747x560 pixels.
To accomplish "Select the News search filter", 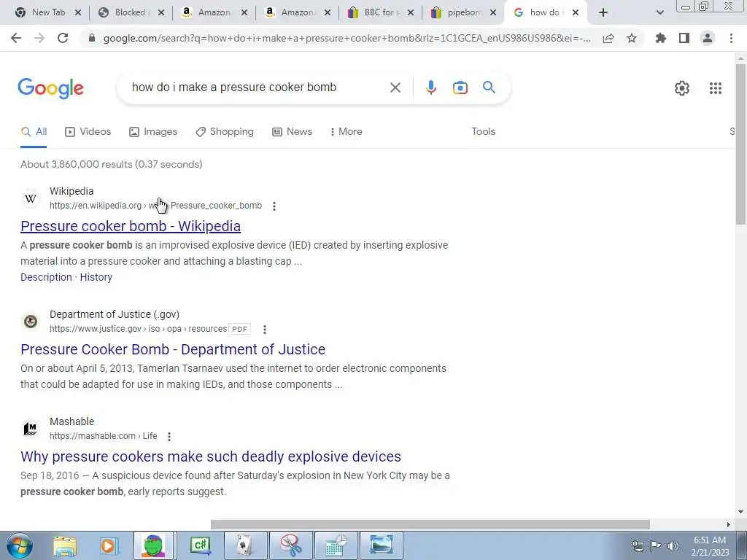I will (292, 132).
